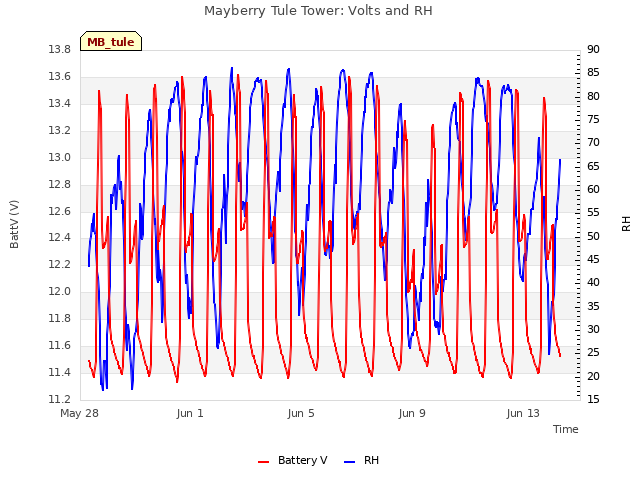Click the 13.8 left axis value
The image size is (640, 480).
pyautogui.click(x=60, y=49)
